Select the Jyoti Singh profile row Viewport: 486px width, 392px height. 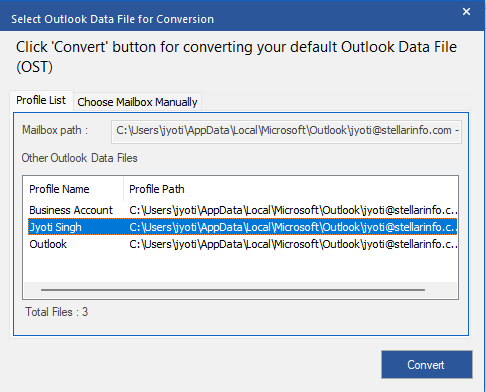242,227
